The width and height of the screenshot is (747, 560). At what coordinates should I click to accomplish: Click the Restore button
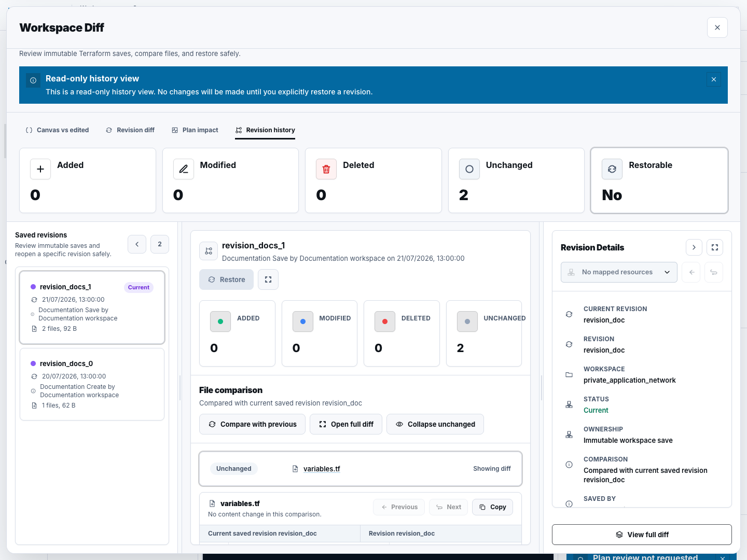pos(226,279)
